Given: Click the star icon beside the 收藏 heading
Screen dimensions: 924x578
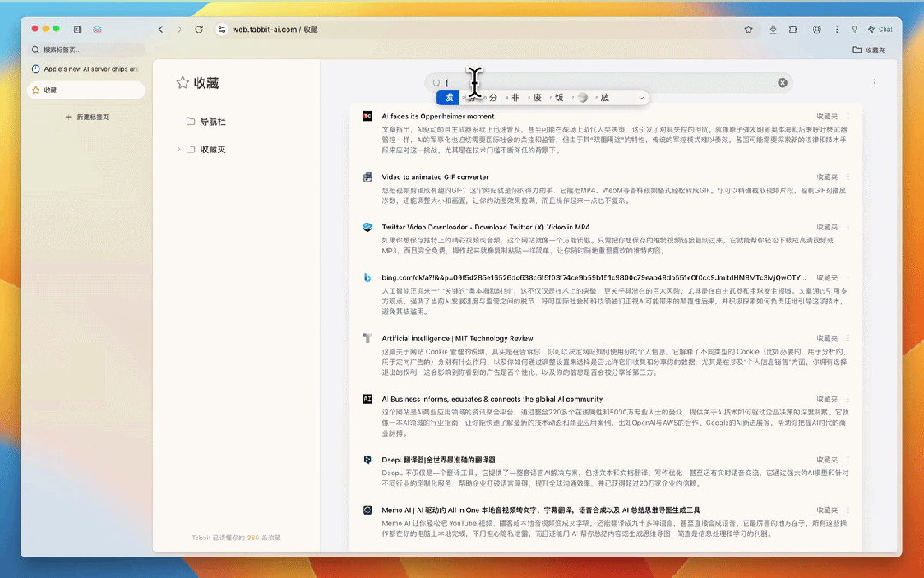Looking at the screenshot, I should (x=182, y=82).
